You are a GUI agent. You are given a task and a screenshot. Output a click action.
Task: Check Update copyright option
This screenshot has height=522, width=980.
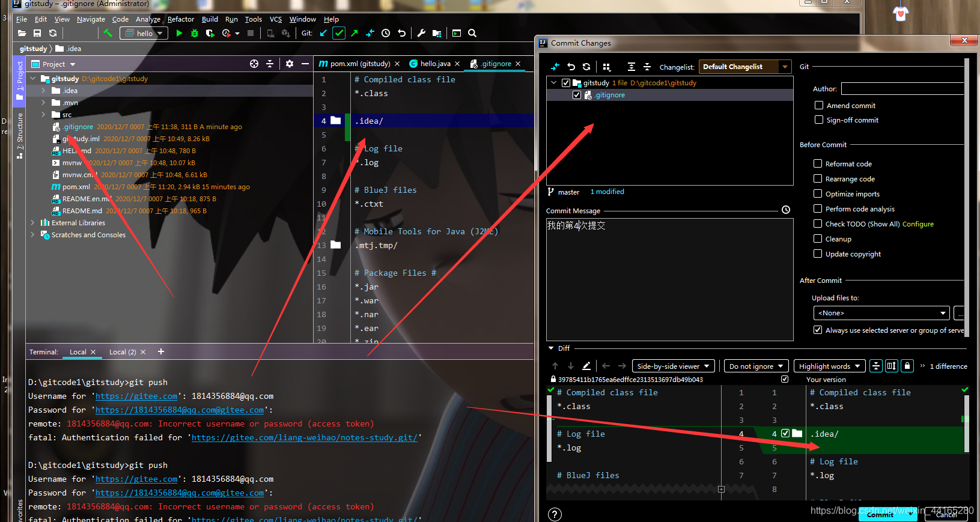(818, 253)
